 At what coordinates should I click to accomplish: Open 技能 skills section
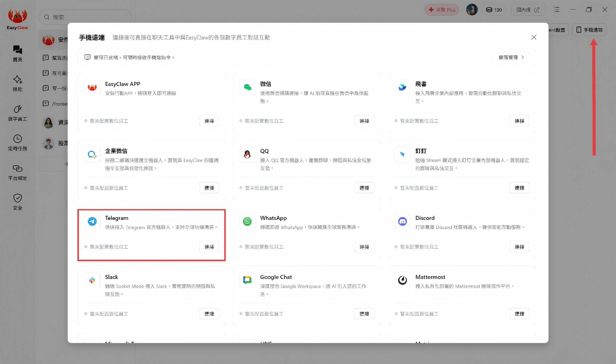pos(17,83)
